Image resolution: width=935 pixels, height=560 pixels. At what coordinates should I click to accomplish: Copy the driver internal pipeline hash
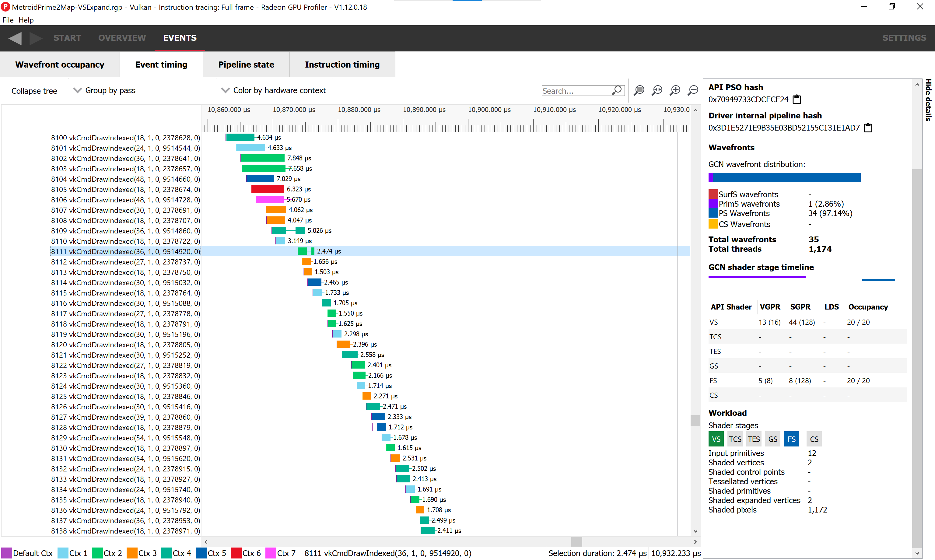tap(868, 128)
